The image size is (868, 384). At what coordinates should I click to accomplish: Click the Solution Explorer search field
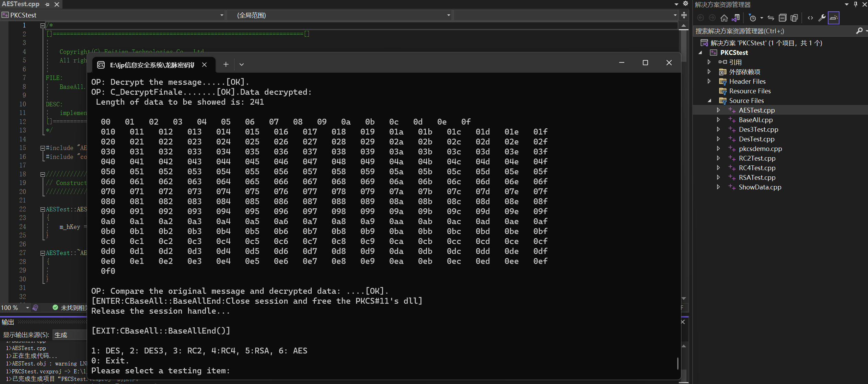click(x=772, y=31)
